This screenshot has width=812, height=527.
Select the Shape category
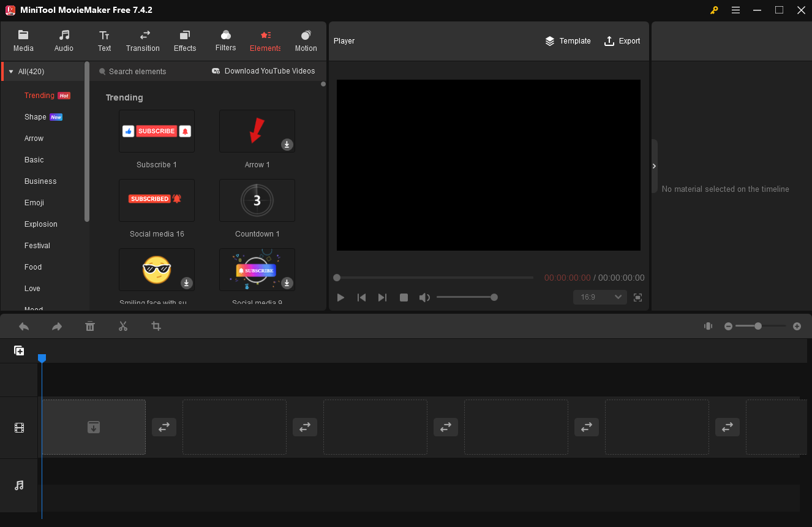coord(36,117)
